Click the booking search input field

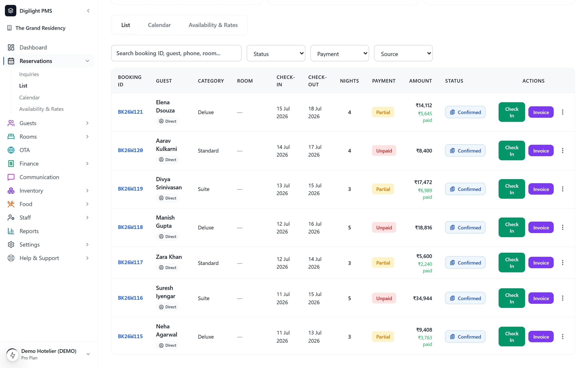pyautogui.click(x=176, y=53)
